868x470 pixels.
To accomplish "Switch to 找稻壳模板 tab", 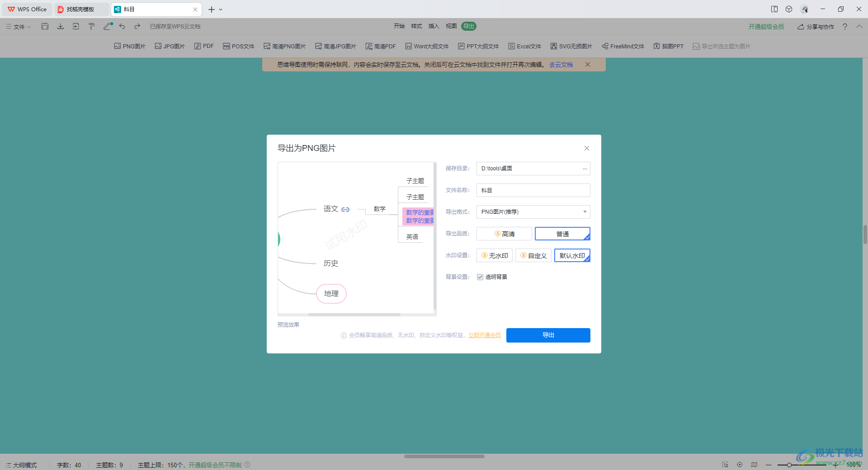I will [x=81, y=9].
